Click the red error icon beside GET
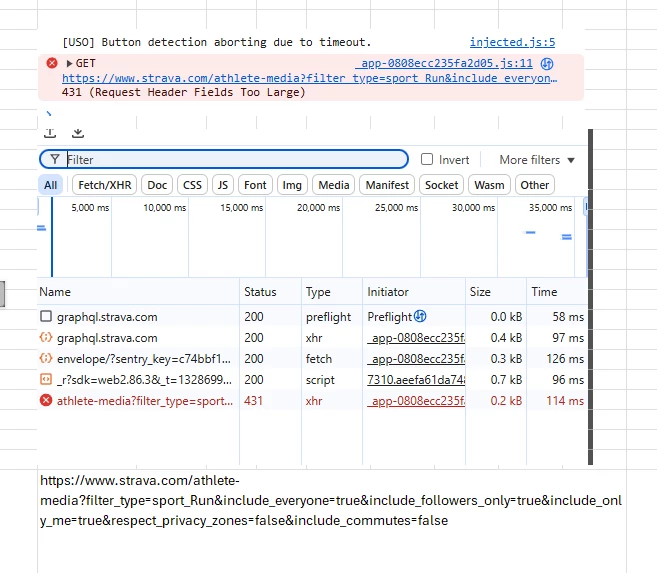657x573 pixels. pyautogui.click(x=52, y=63)
